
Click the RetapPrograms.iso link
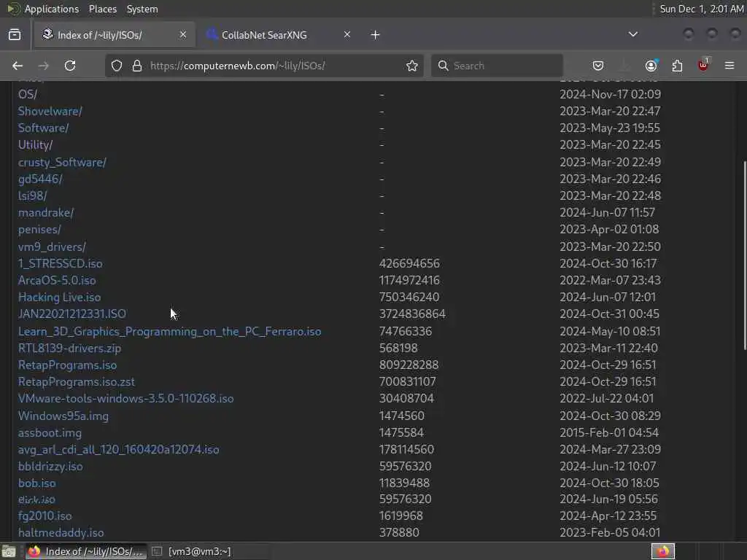67,365
